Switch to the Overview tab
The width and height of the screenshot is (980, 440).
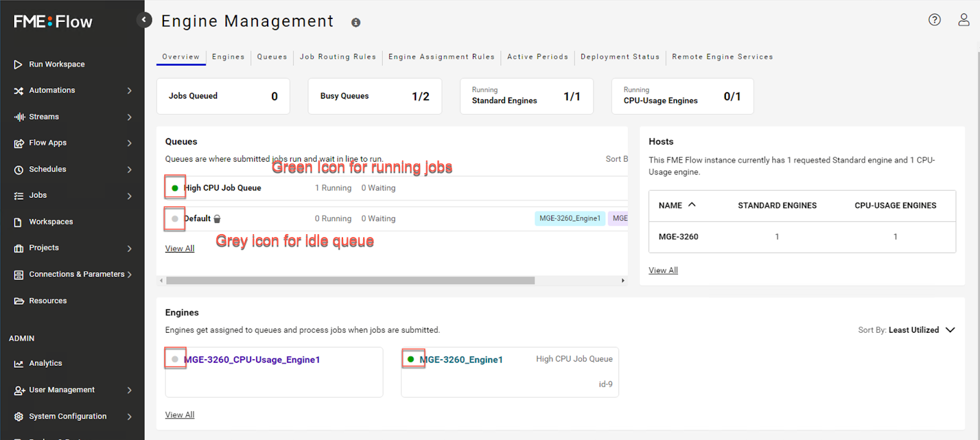181,56
